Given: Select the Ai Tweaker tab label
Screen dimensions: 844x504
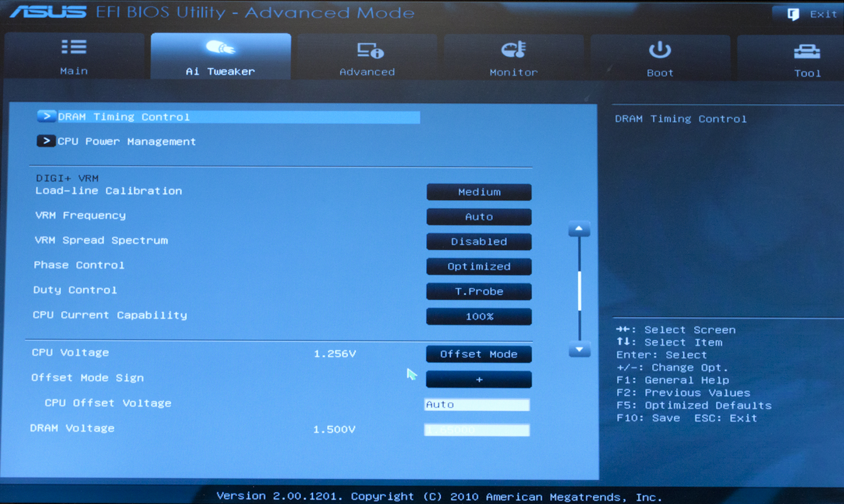Looking at the screenshot, I should [221, 71].
